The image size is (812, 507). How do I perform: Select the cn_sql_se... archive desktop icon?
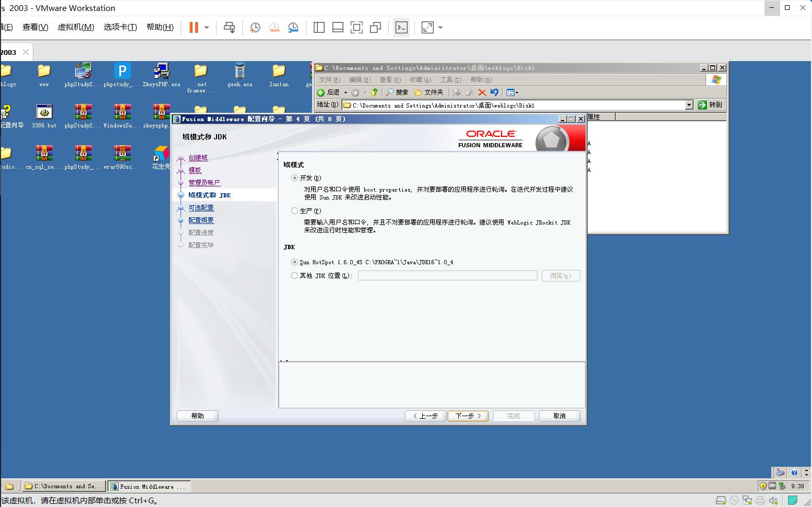(44, 157)
